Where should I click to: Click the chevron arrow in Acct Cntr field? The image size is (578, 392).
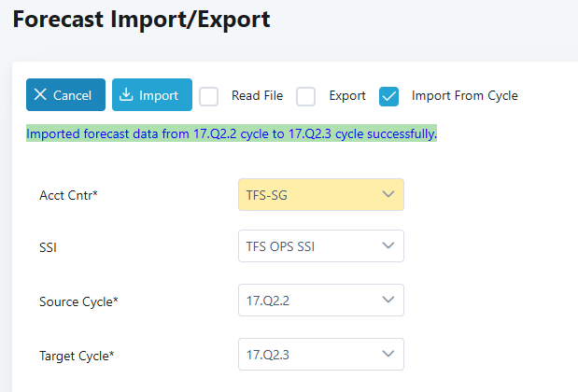click(x=388, y=194)
